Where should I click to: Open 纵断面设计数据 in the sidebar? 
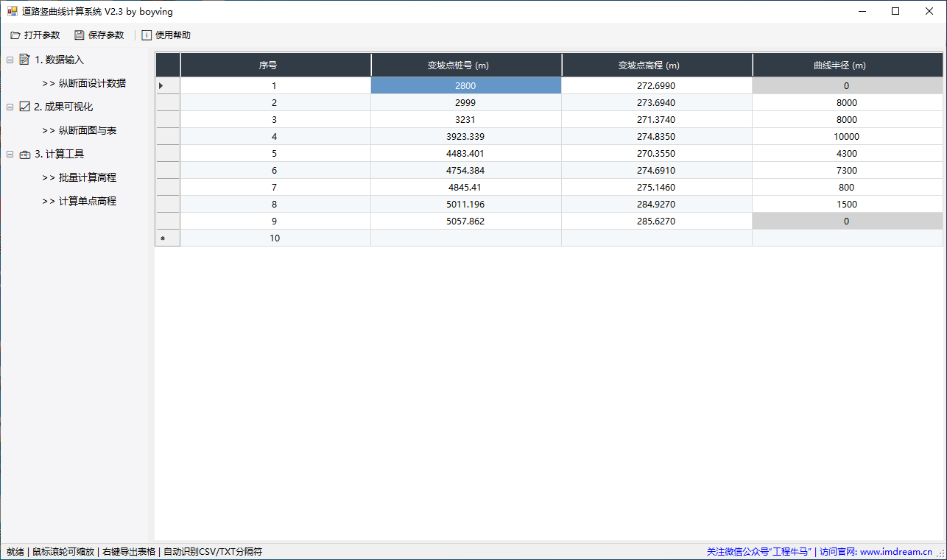click(92, 83)
